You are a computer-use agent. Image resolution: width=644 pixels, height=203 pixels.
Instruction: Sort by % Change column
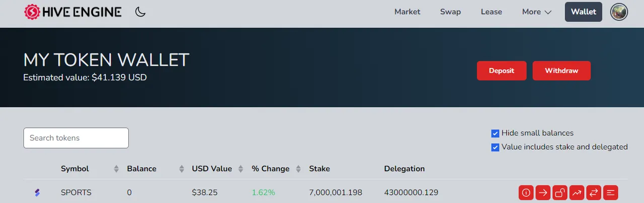click(x=271, y=169)
